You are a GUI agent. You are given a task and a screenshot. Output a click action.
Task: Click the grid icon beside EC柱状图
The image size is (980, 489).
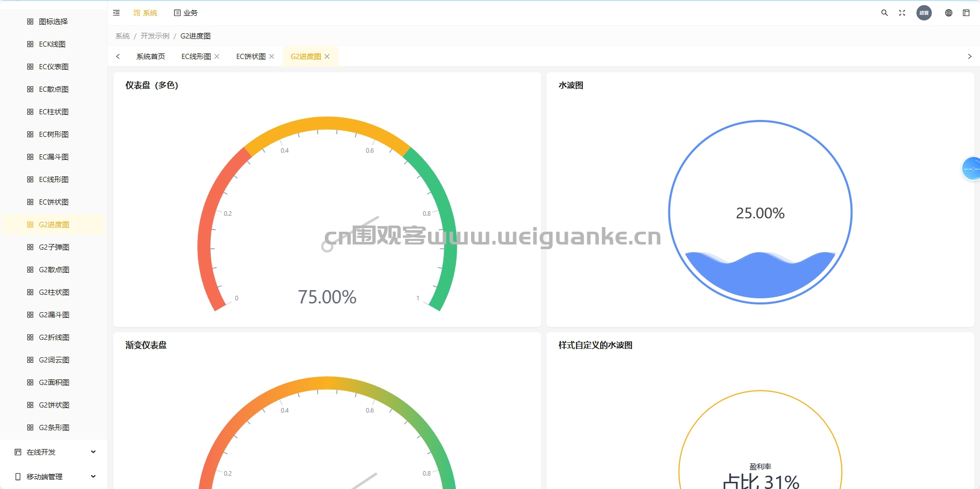(x=30, y=112)
